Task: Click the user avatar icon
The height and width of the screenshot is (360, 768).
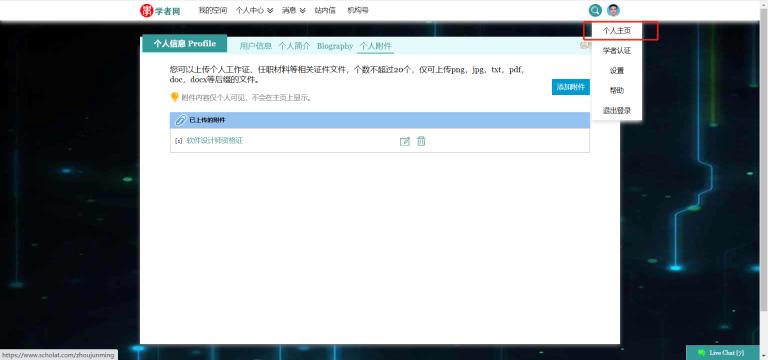Action: [x=613, y=10]
